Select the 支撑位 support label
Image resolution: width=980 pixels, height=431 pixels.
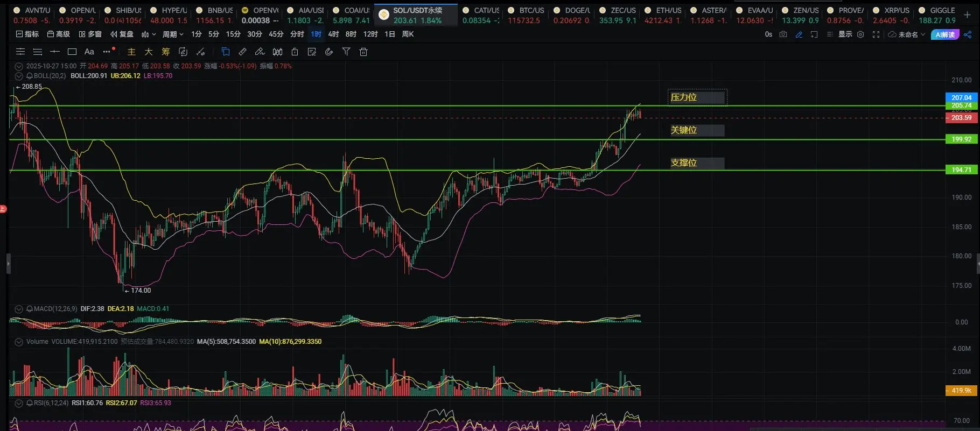(x=697, y=163)
